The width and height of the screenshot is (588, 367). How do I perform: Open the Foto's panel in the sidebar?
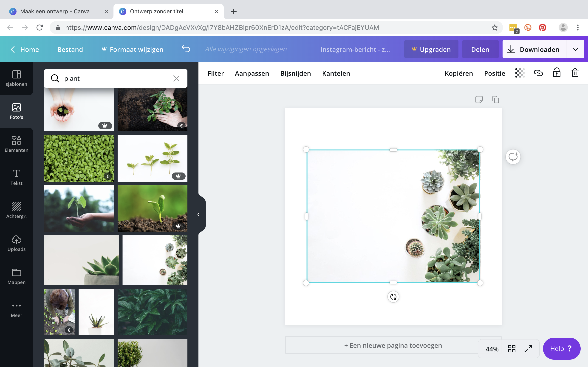point(16,111)
